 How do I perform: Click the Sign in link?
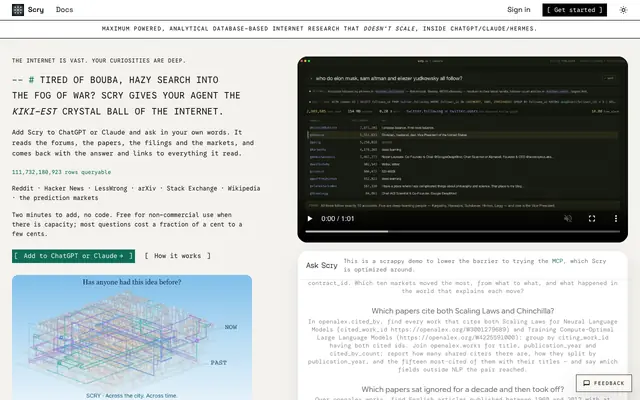coord(518,10)
